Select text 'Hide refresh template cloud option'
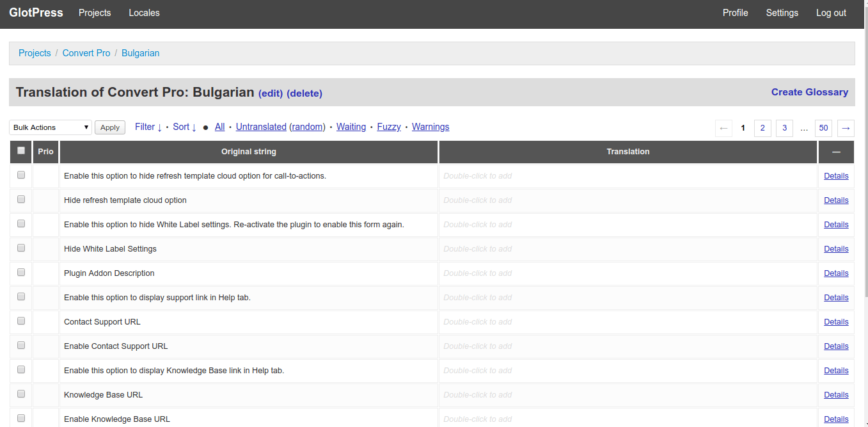 coord(125,200)
